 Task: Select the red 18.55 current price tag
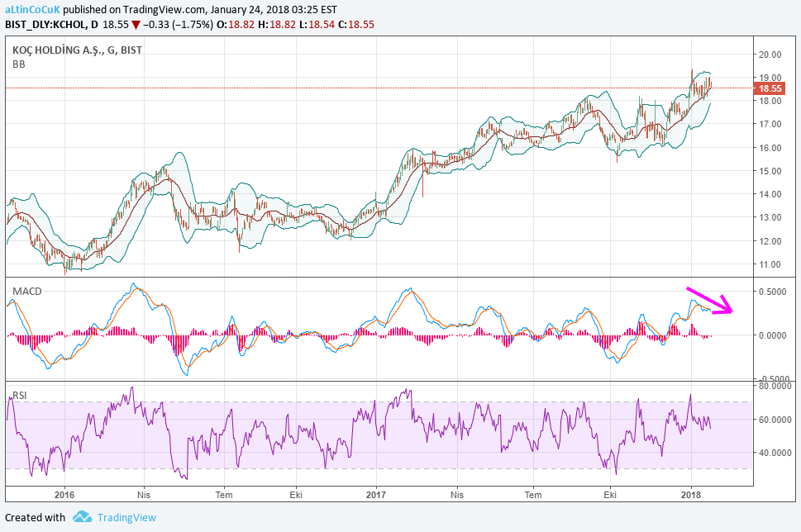770,88
